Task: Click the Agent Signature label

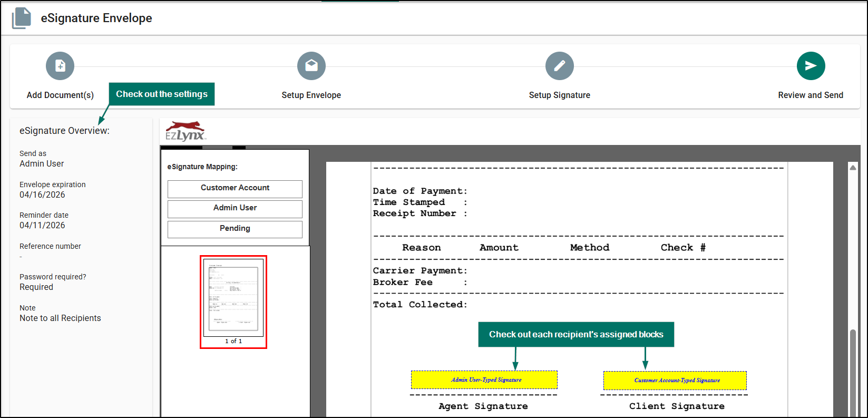Action: pyautogui.click(x=483, y=406)
